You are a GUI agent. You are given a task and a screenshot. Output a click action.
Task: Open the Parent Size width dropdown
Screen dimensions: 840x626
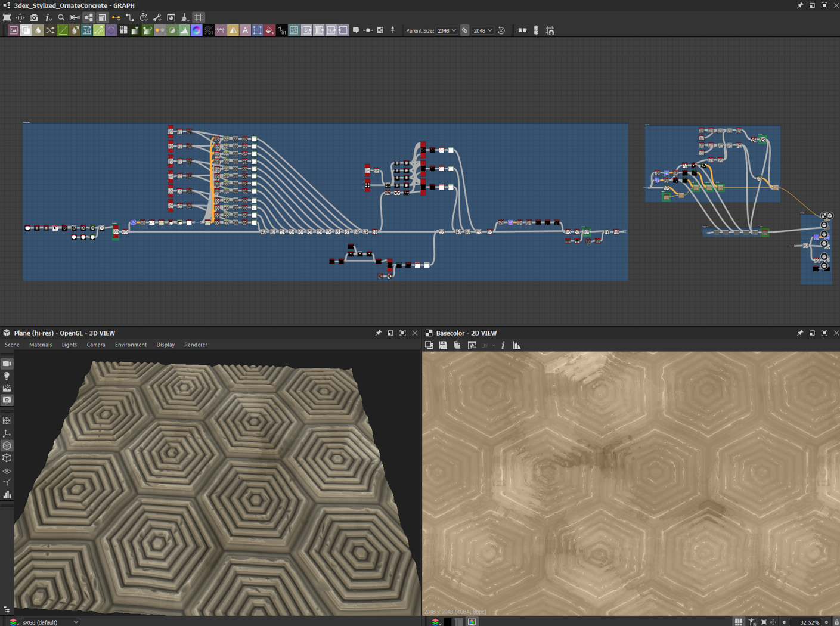[447, 30]
